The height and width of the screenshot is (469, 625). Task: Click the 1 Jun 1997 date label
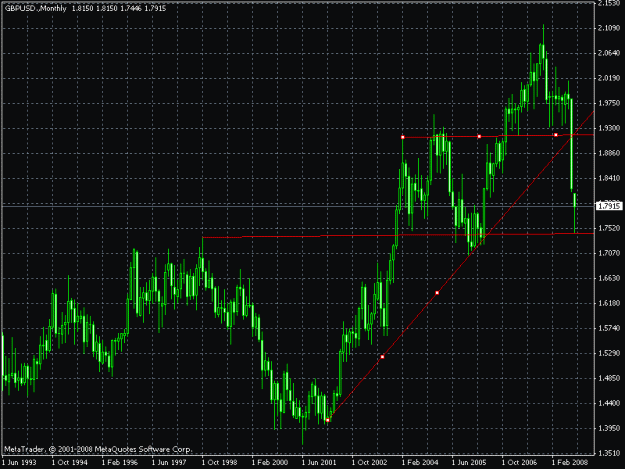(169, 463)
